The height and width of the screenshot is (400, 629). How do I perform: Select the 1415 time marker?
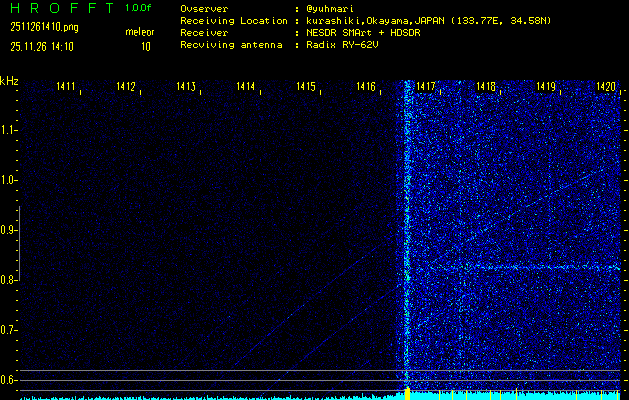[306, 88]
